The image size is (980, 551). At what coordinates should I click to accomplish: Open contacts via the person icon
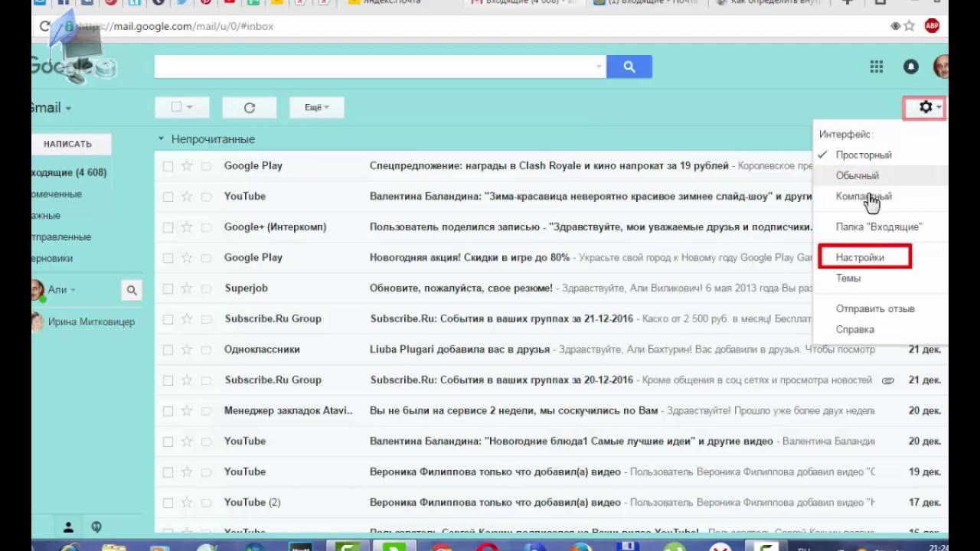pyautogui.click(x=68, y=527)
